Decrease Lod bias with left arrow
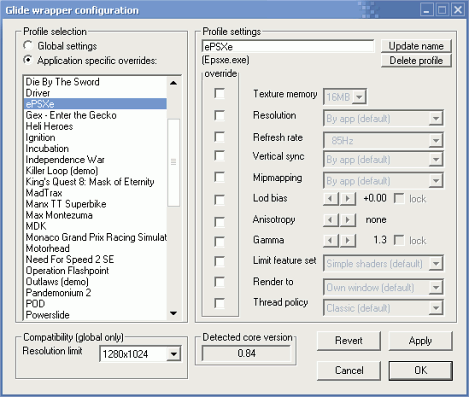 (x=331, y=199)
